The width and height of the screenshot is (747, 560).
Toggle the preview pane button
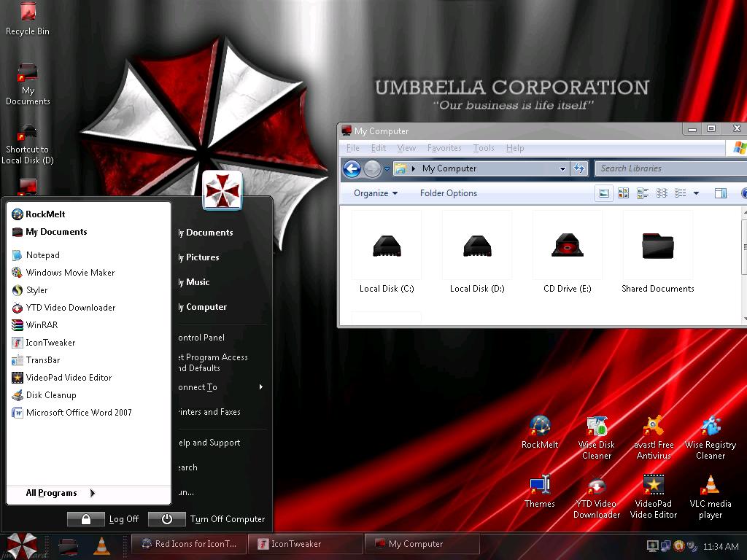720,193
